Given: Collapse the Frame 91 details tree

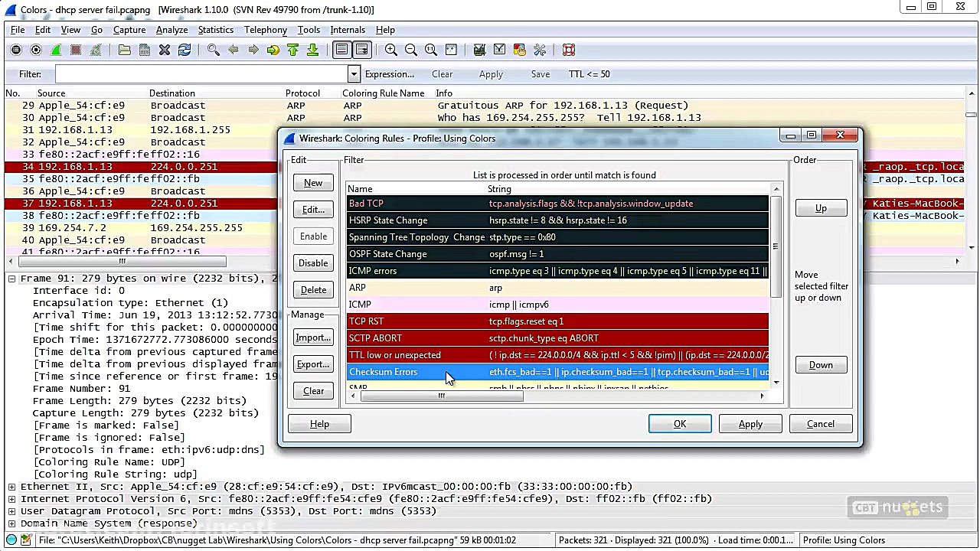Looking at the screenshot, I should coord(11,279).
